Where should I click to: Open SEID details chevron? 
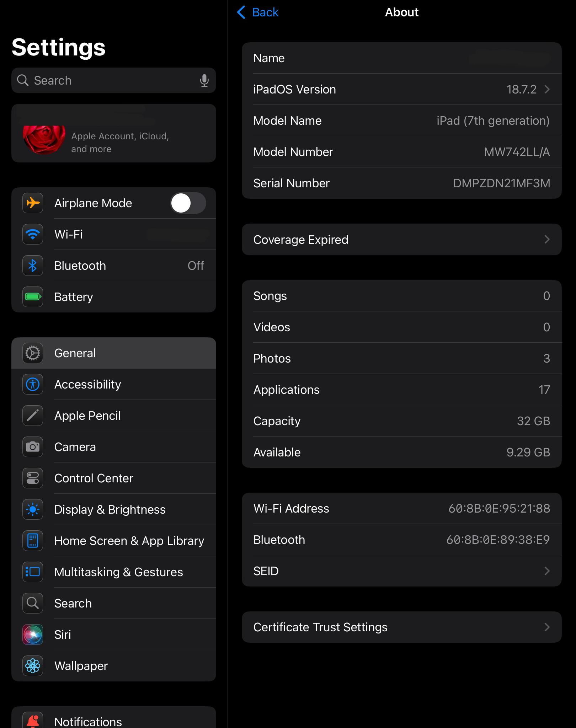pyautogui.click(x=547, y=571)
